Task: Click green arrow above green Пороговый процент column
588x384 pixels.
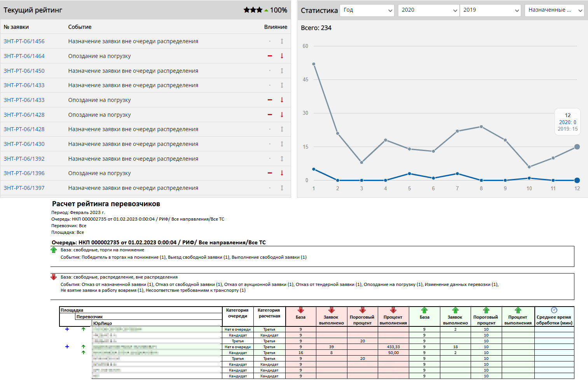Action: pos(486,310)
